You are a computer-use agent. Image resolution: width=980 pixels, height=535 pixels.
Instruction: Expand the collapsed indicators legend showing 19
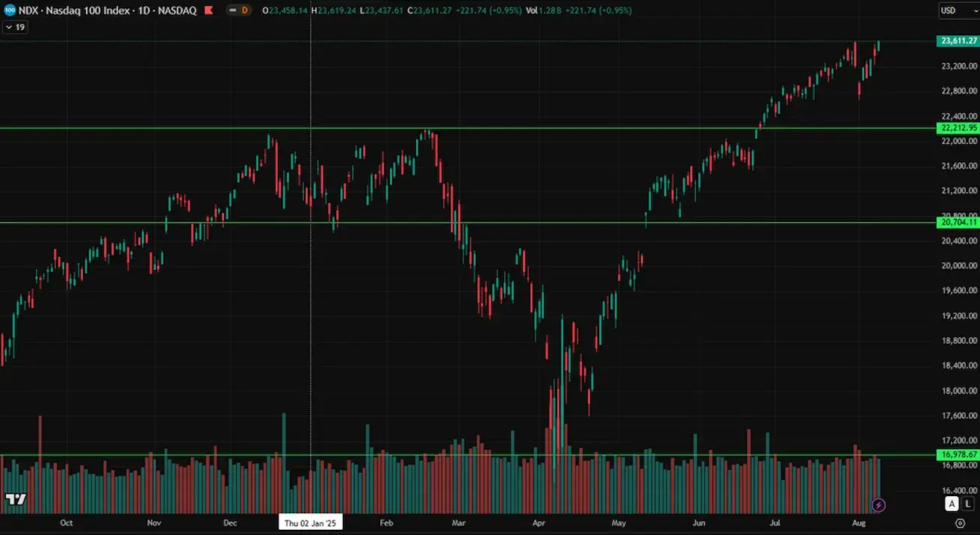coord(15,27)
